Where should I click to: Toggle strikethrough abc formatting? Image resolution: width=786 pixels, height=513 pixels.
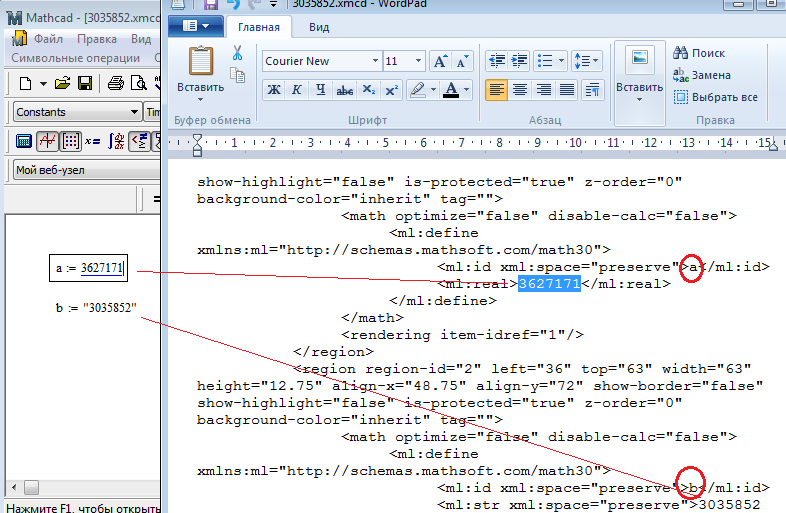[x=344, y=90]
